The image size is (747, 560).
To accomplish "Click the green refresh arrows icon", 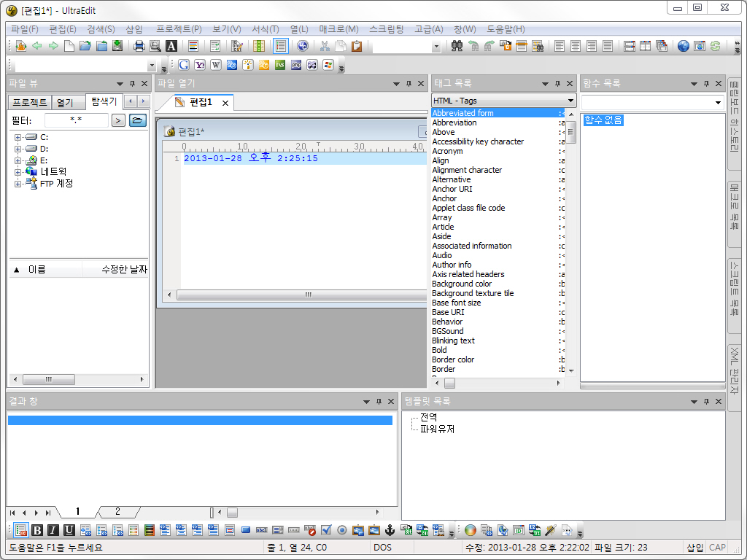I will tap(715, 46).
